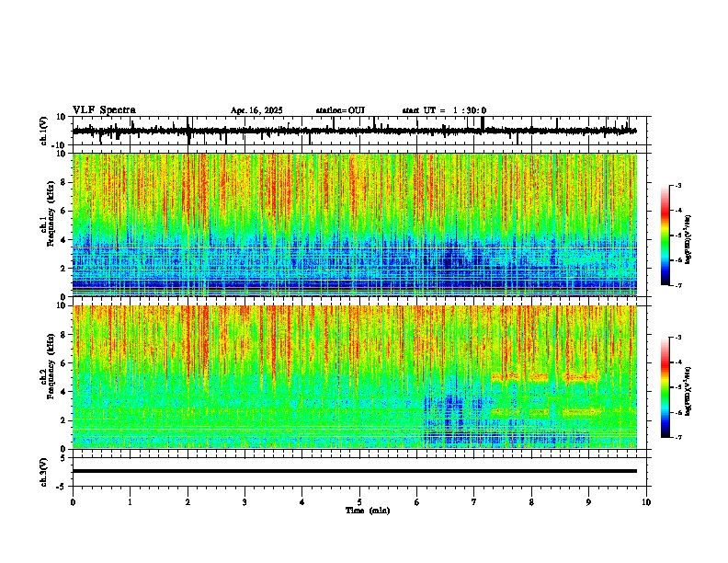Image resolution: width=728 pixels, height=563 pixels.
Task: Click the "7" minute tick on time axis
Action: point(474,502)
